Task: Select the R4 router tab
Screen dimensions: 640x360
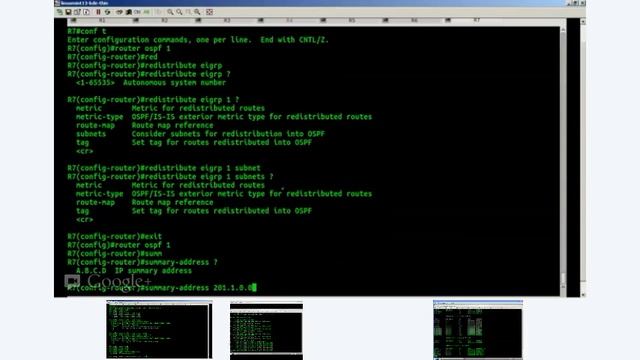Action: (x=289, y=20)
